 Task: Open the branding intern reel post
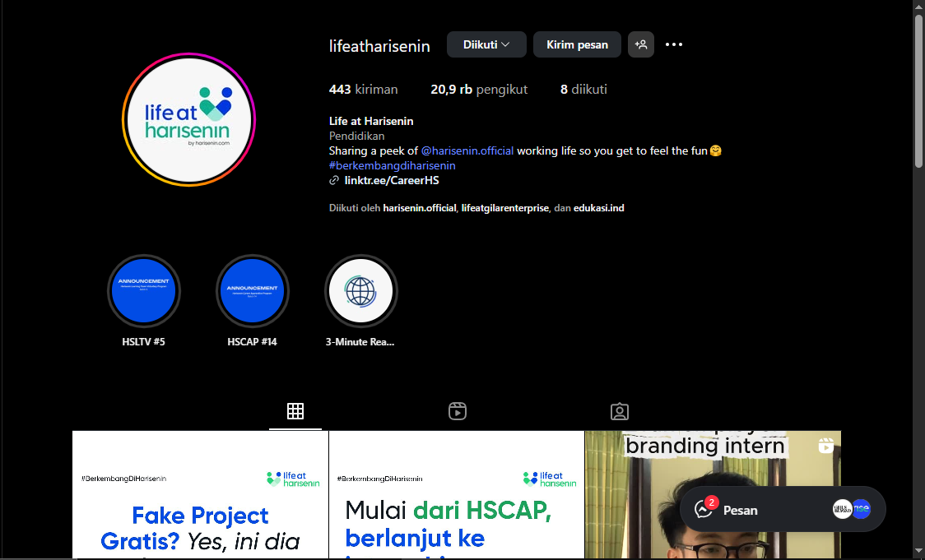(x=713, y=495)
